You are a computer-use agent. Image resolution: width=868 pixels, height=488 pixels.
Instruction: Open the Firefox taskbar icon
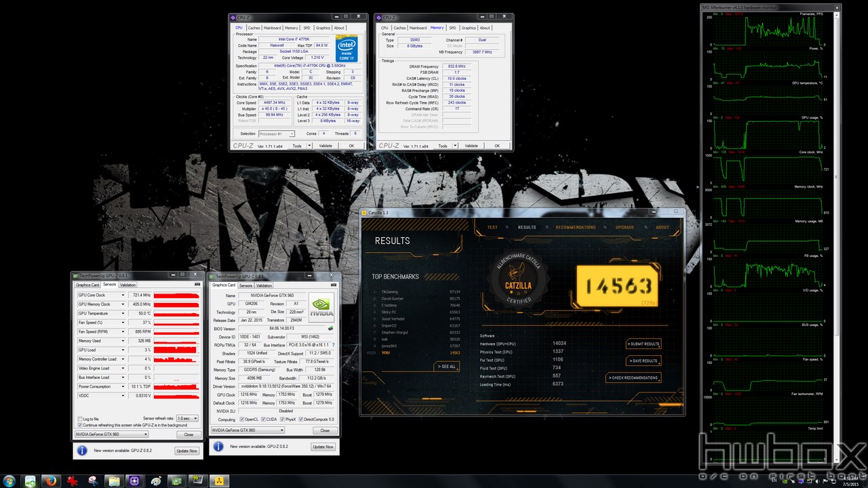(x=51, y=481)
